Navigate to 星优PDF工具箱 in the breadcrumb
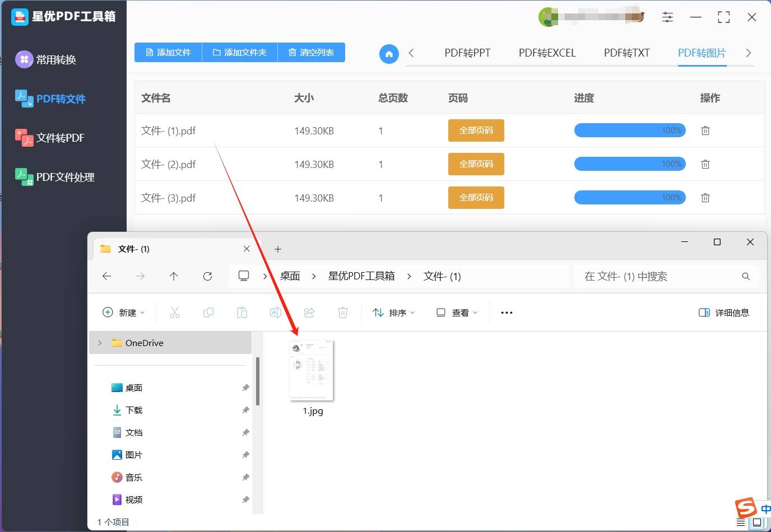771x532 pixels. (x=361, y=276)
